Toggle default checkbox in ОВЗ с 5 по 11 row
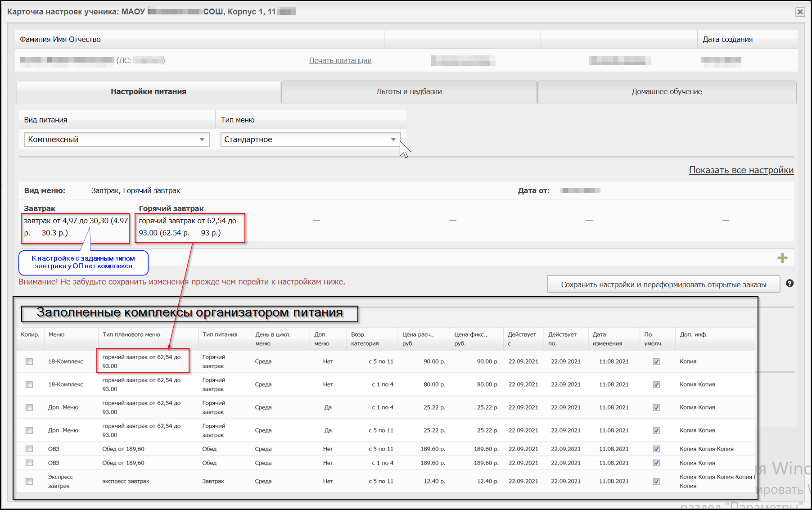The image size is (812, 510). [x=656, y=449]
